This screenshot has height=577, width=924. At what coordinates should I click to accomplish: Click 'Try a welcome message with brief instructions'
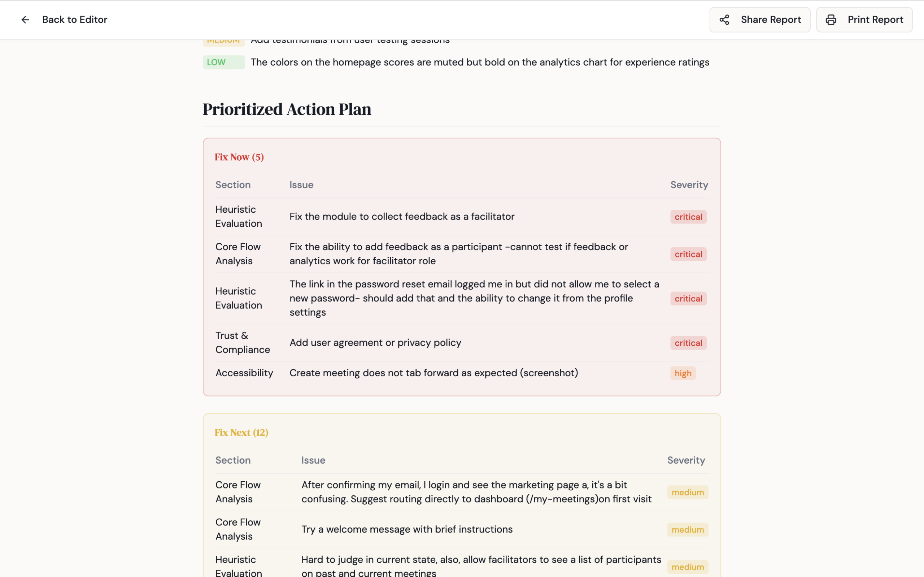407,529
